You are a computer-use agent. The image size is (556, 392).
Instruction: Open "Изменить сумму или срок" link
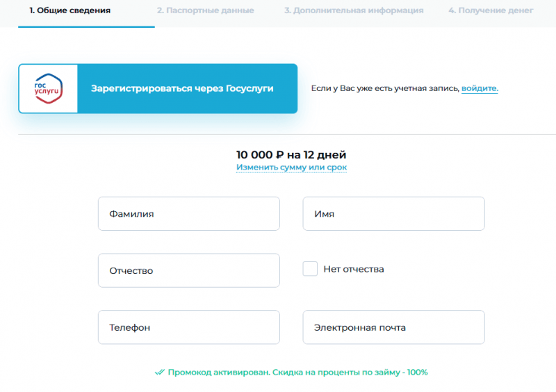coord(291,167)
